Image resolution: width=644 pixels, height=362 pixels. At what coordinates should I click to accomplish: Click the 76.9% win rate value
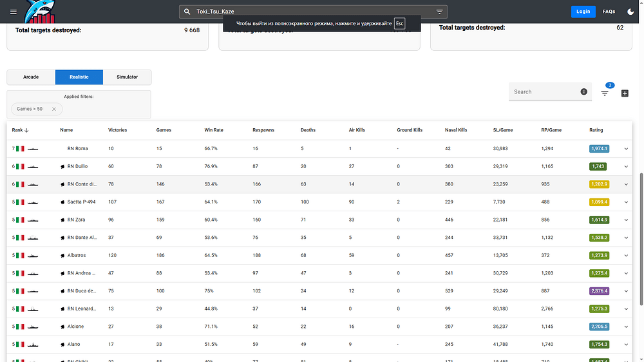tap(211, 166)
